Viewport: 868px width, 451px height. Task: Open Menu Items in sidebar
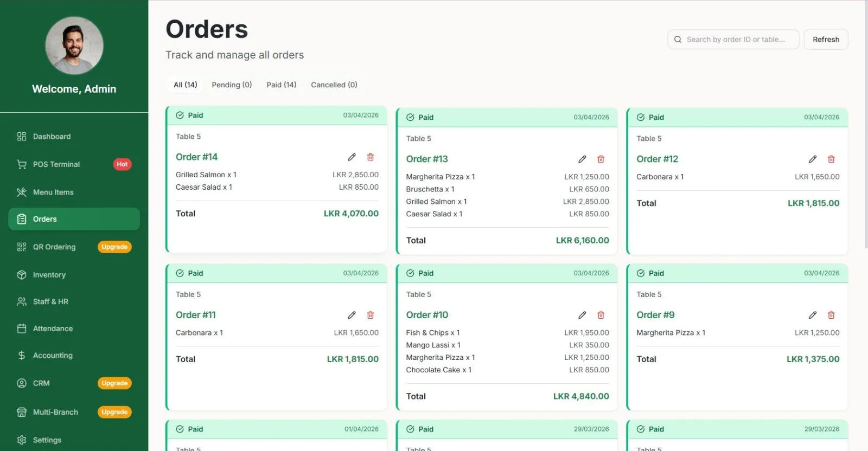click(x=74, y=192)
